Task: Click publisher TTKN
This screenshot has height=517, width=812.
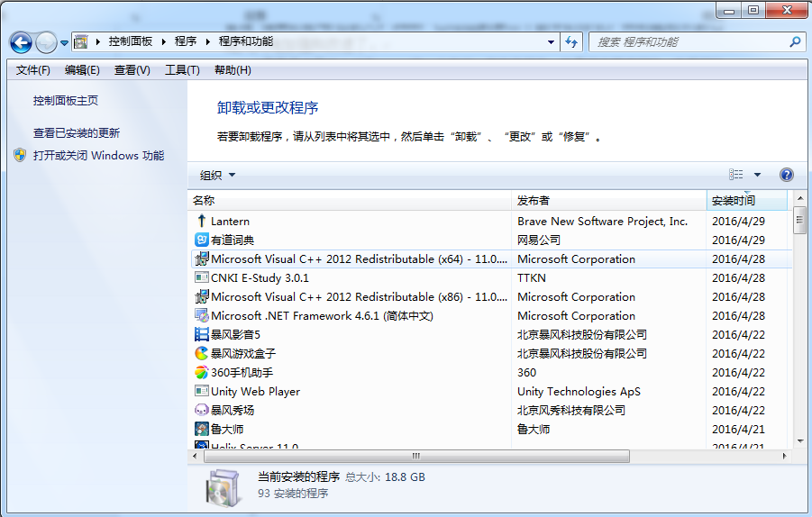Action: (532, 278)
